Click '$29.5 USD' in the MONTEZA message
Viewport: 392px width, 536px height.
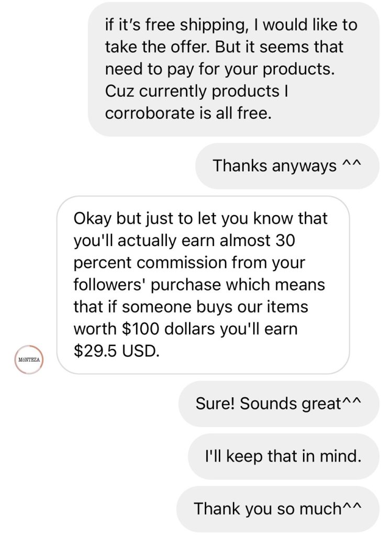tap(116, 351)
